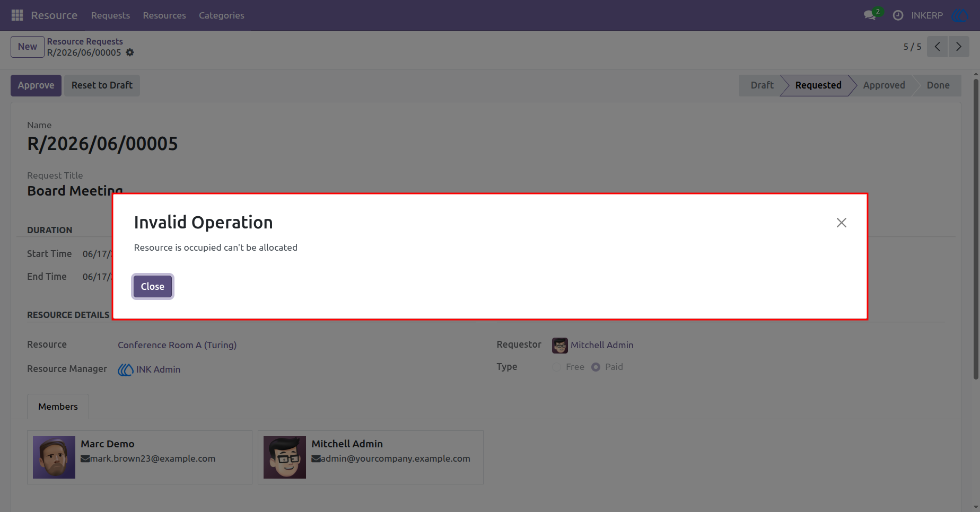980x512 pixels.
Task: Dismiss dialog with the X icon
Action: tap(842, 223)
